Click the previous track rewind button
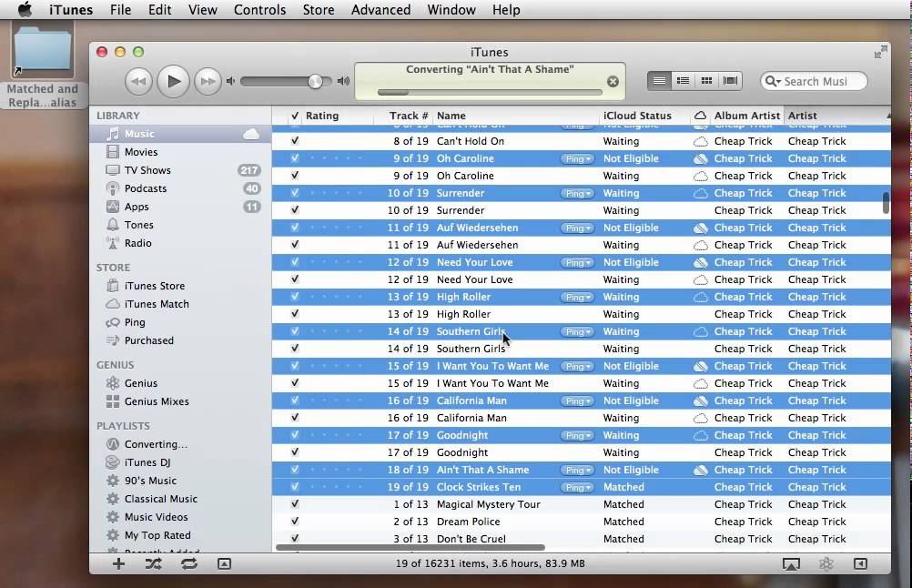Image resolution: width=912 pixels, height=588 pixels. pyautogui.click(x=138, y=81)
